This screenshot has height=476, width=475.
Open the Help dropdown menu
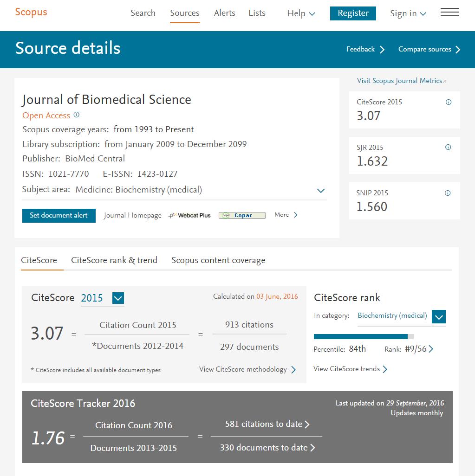tap(301, 13)
